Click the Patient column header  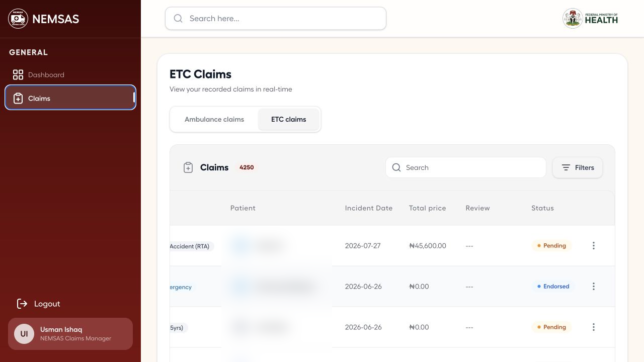243,208
